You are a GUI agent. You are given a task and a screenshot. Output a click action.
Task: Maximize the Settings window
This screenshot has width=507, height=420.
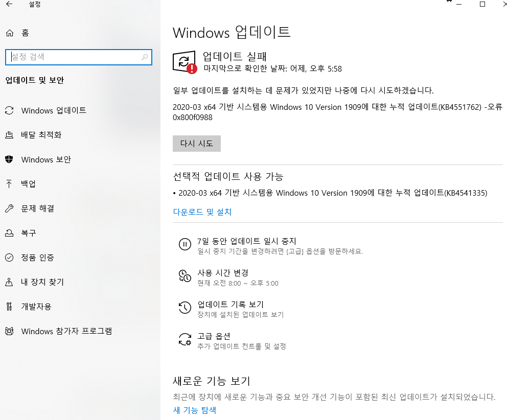pos(482,4)
